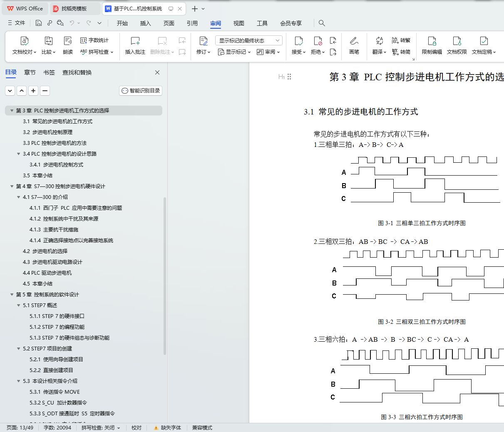Collapse 5.1 STEP7 概述 node
The width and height of the screenshot is (504, 432).
coord(18,305)
